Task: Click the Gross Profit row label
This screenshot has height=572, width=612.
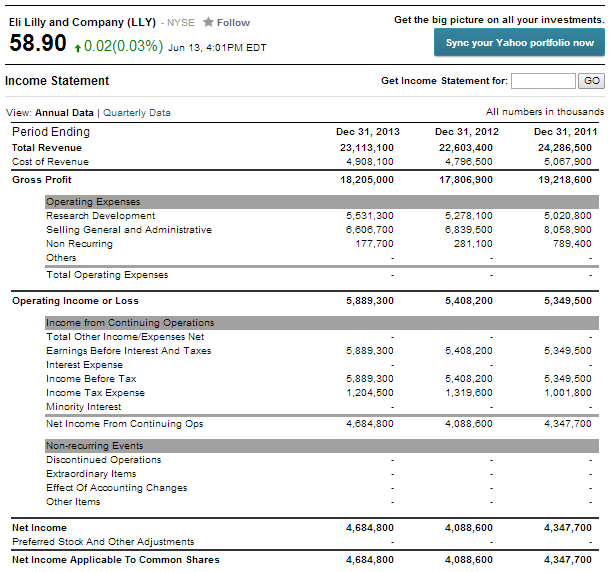Action: [x=42, y=180]
